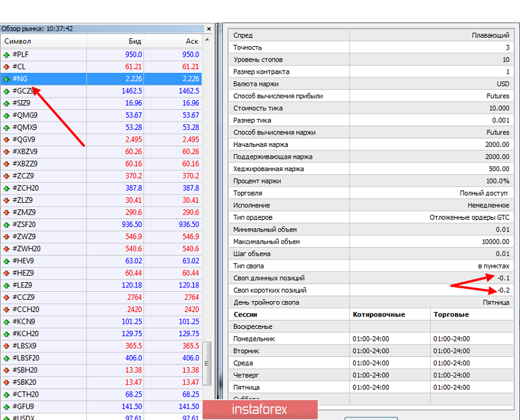Click the down arrow icon beside #QGV9

(6, 140)
